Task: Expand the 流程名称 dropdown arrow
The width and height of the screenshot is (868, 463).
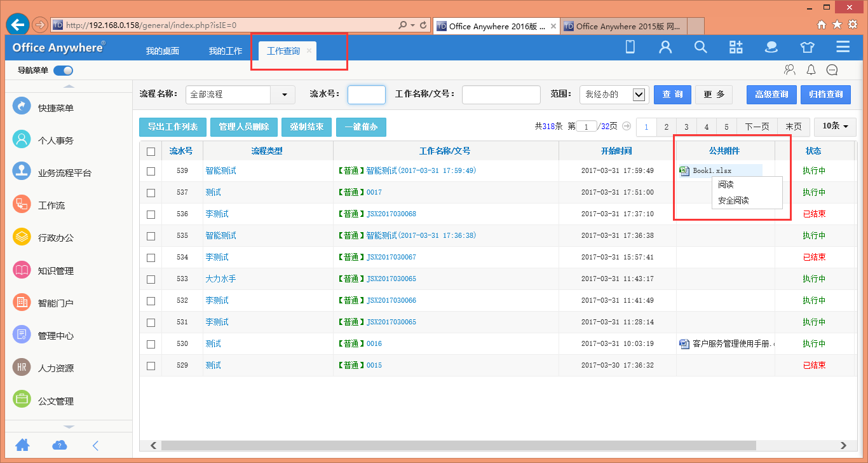Action: (x=283, y=95)
